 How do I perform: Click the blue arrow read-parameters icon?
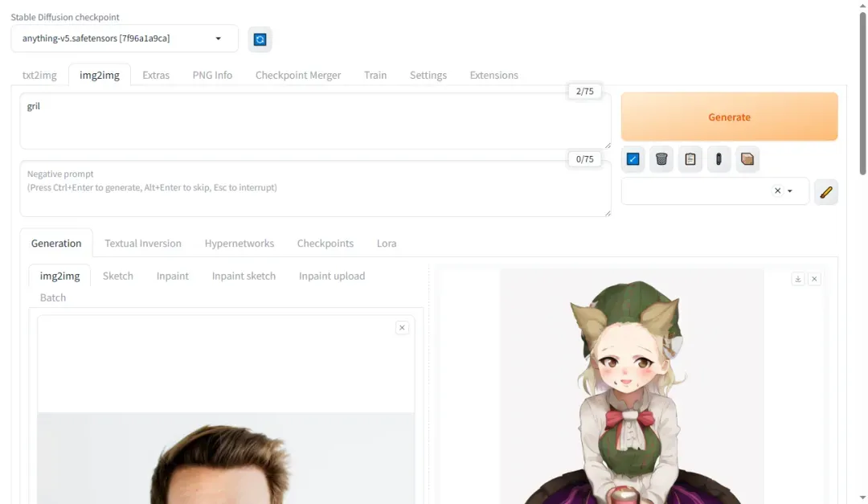[633, 159]
